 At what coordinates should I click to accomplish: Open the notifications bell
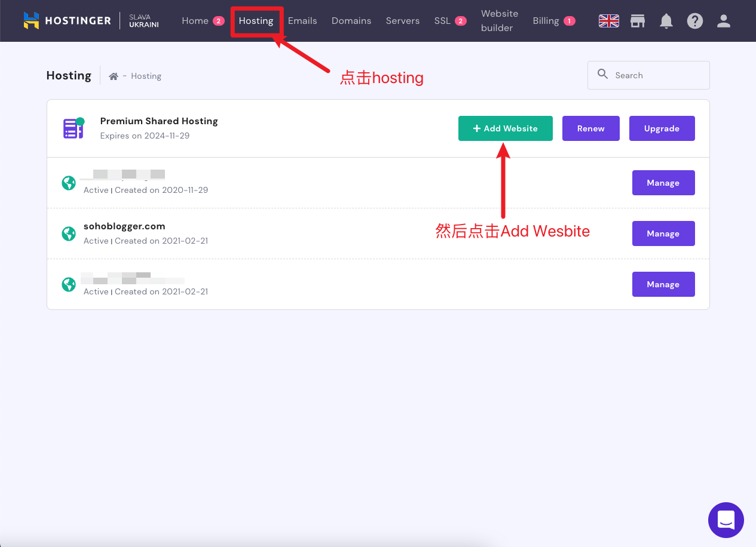click(666, 21)
